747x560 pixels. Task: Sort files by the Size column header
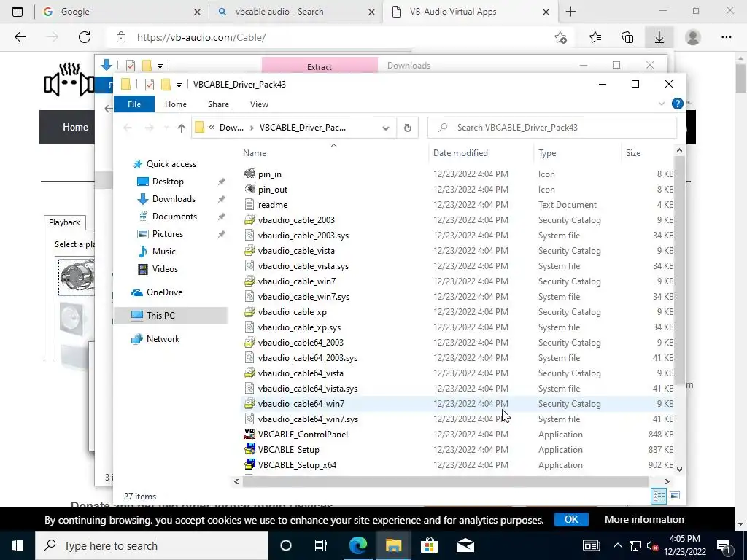pos(632,153)
